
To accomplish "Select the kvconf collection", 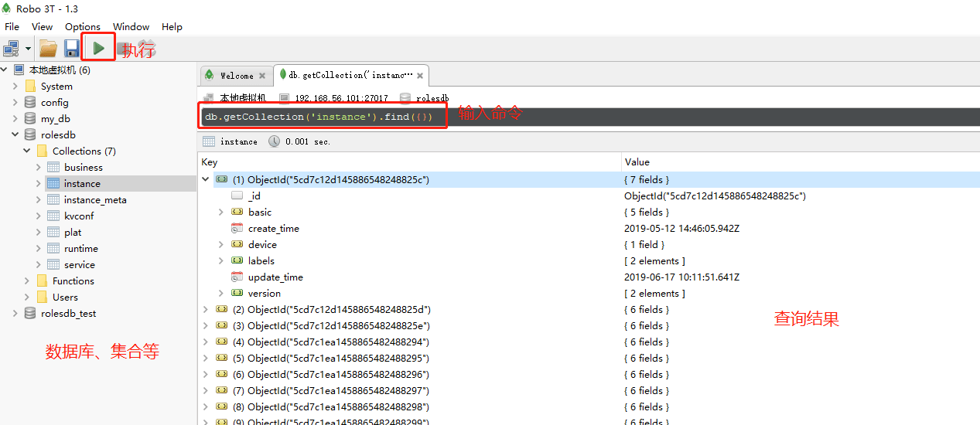I will pyautogui.click(x=79, y=216).
